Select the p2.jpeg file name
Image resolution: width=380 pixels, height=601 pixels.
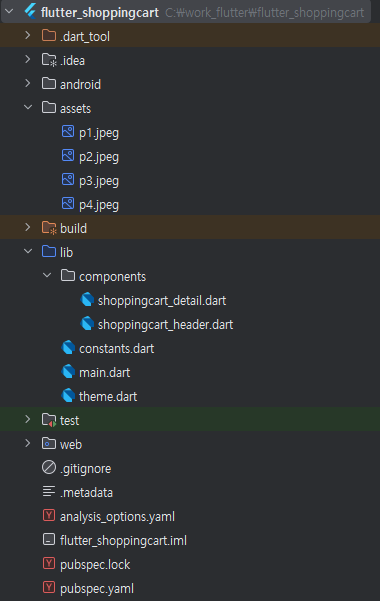(x=99, y=157)
